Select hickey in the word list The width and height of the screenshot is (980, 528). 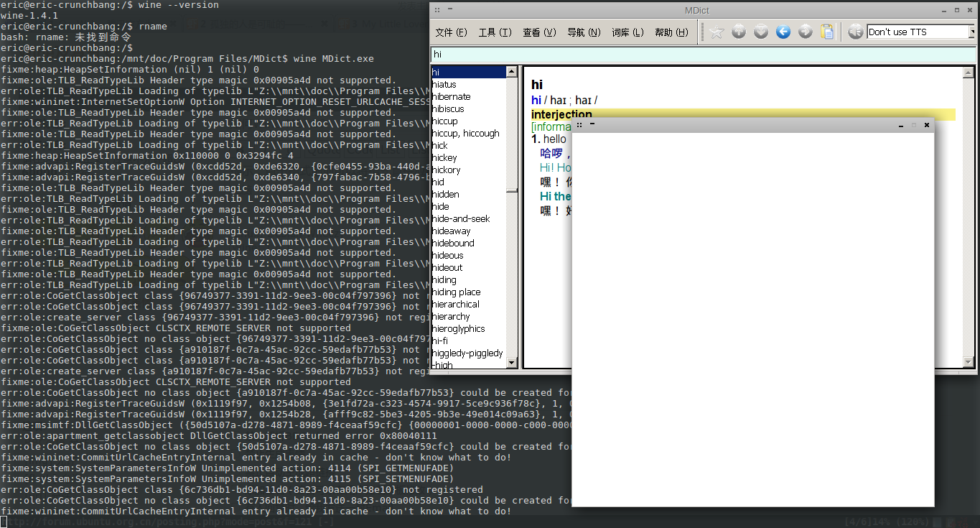[x=444, y=157]
